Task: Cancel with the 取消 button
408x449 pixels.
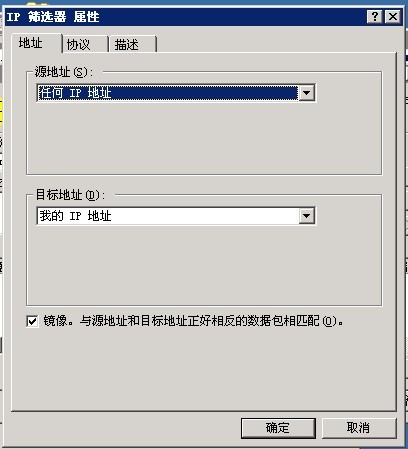Action: click(x=359, y=428)
